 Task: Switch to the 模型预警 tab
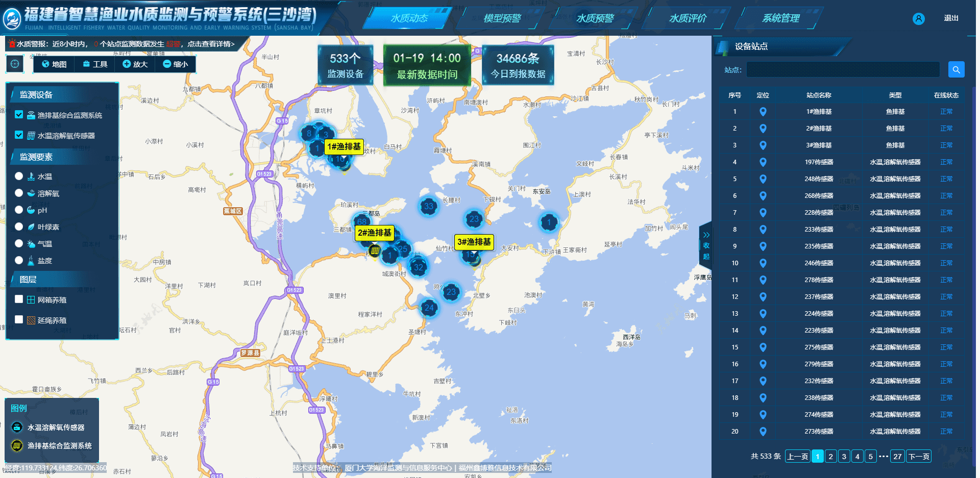click(502, 18)
